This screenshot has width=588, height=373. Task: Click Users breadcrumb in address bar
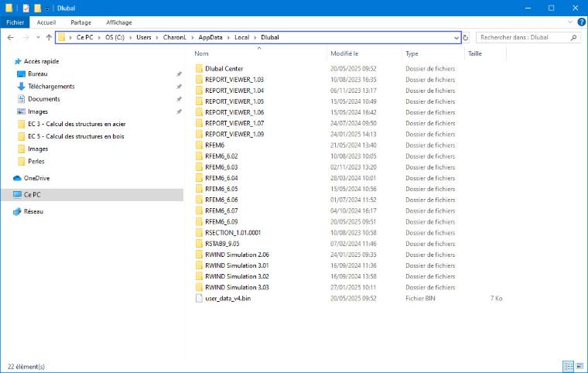point(144,37)
